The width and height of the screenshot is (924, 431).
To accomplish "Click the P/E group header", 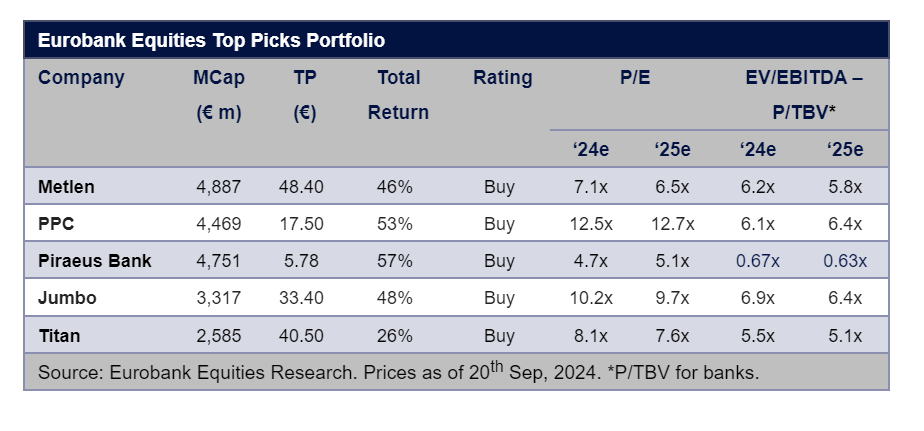I will point(635,78).
